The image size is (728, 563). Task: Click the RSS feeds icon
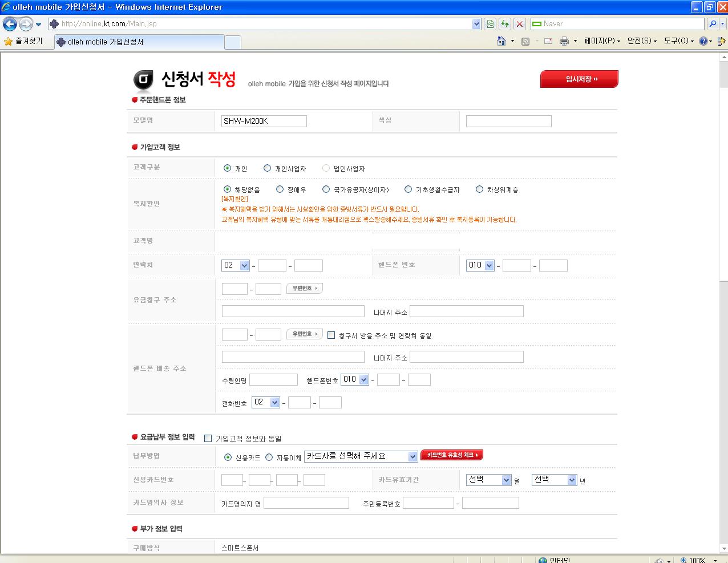525,41
